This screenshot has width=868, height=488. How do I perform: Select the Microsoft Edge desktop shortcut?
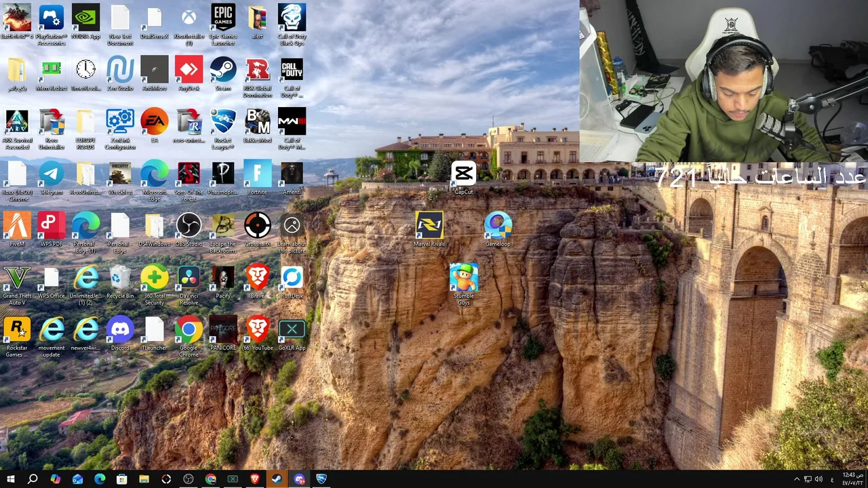pyautogui.click(x=155, y=182)
